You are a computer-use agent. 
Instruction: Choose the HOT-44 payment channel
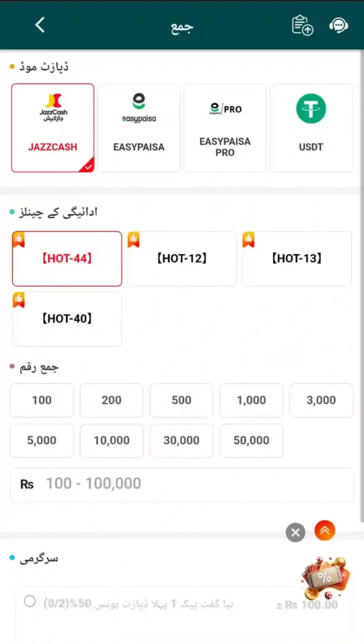(67, 258)
